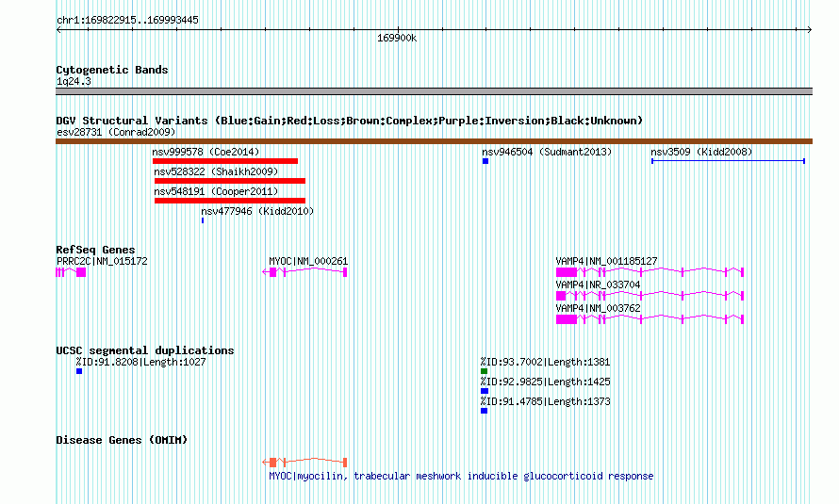The height and width of the screenshot is (504, 839).
Task: Open the nsv999578 (Coe2014) label
Action: (x=206, y=152)
